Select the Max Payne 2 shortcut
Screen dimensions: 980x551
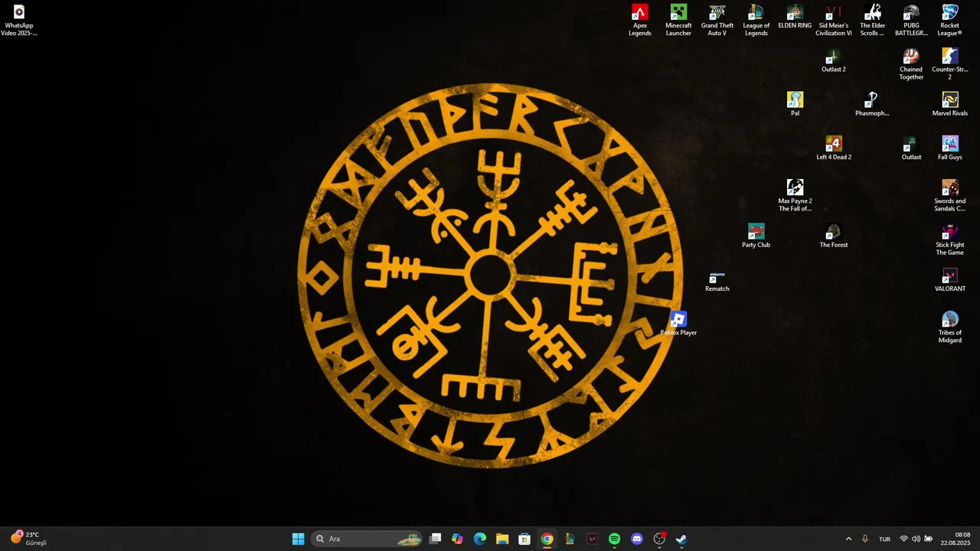pos(795,196)
